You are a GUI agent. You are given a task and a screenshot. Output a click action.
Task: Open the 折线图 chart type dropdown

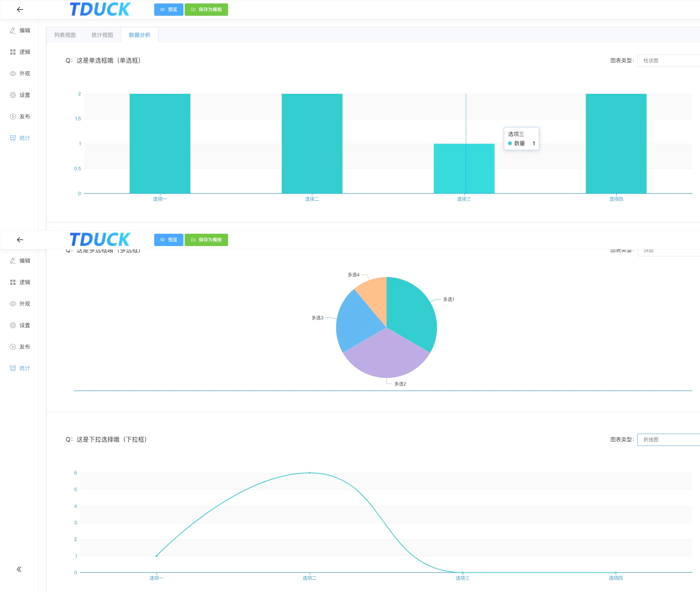click(668, 440)
